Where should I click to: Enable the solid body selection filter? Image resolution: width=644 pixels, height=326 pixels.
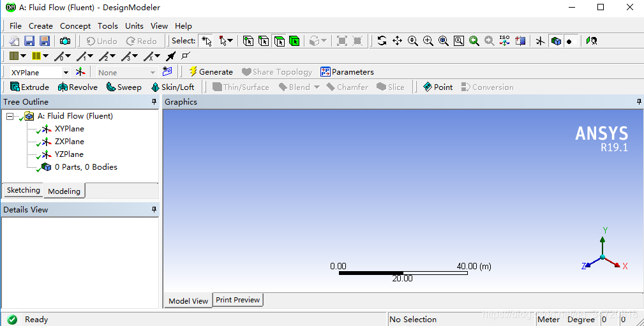(294, 41)
